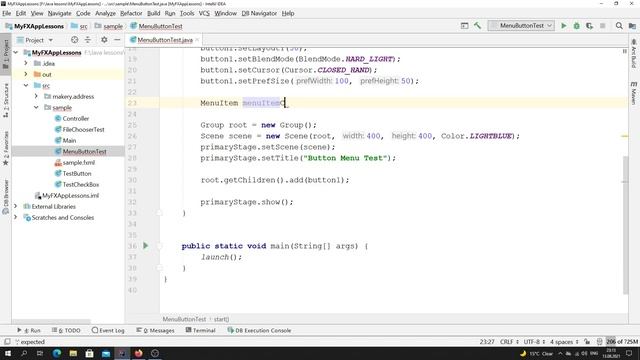Click the run gutter arrow beside main method
This screenshot has width=640, height=360.
pyautogui.click(x=145, y=246)
